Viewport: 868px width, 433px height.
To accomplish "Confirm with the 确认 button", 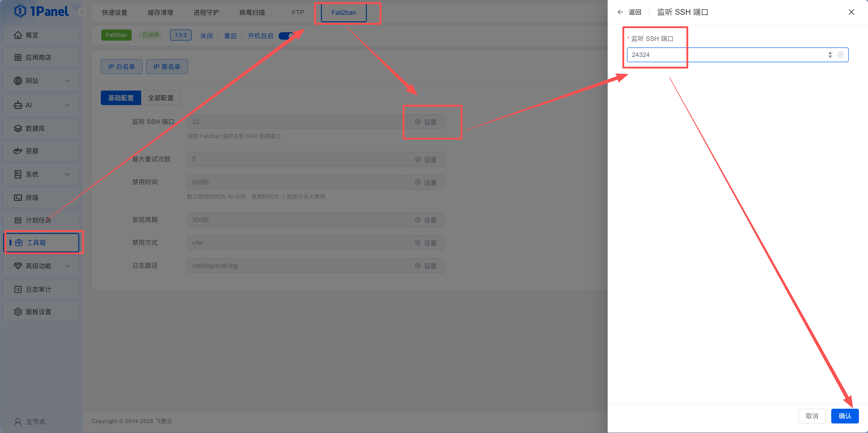I will coord(845,416).
